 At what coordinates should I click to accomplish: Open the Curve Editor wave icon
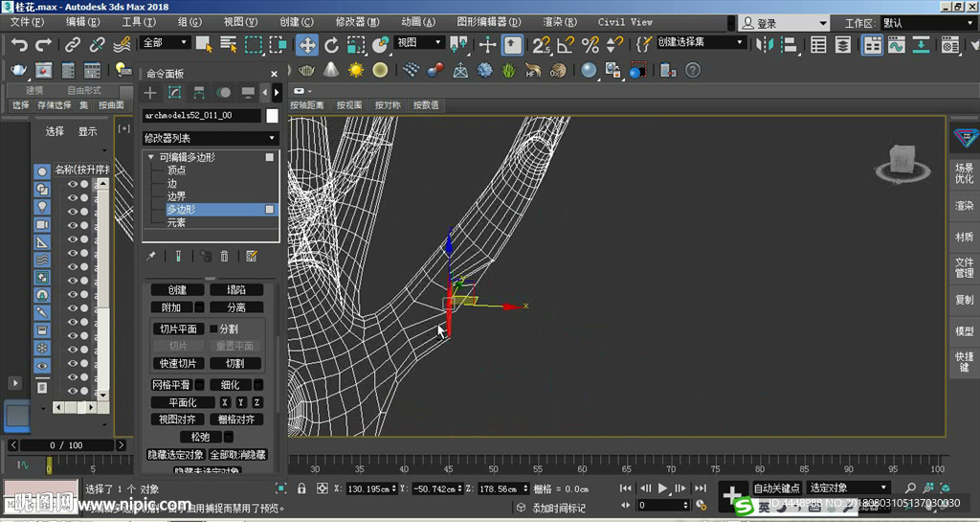tap(896, 44)
